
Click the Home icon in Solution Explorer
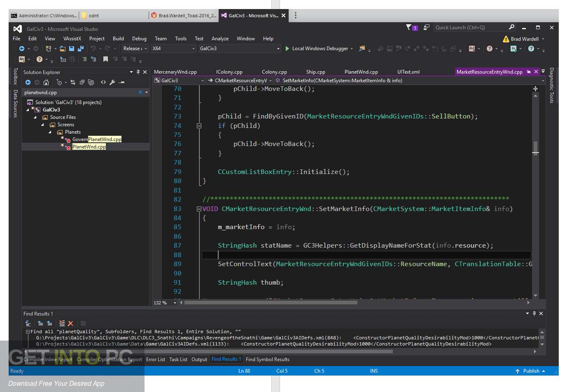click(x=46, y=82)
